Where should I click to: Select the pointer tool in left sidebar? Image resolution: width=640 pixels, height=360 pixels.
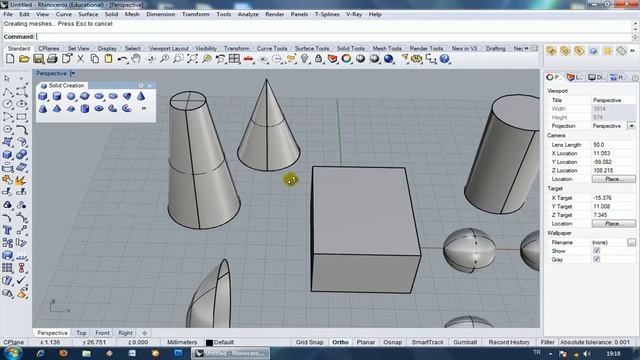7,78
